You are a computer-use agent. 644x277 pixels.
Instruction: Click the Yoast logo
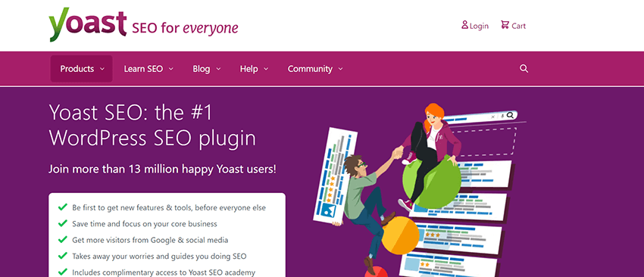coord(87,24)
